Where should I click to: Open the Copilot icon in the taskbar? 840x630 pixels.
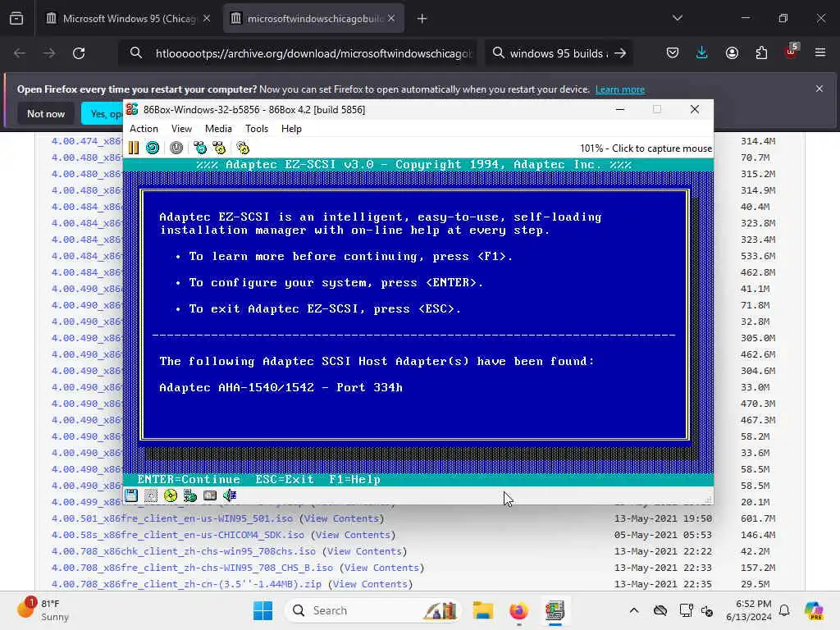[x=814, y=610]
